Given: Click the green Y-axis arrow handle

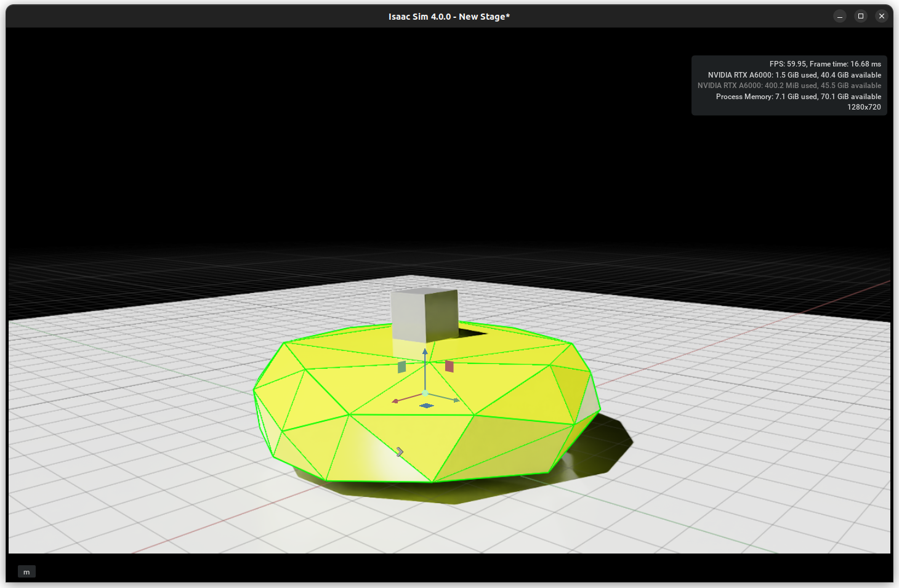Looking at the screenshot, I should (455, 400).
